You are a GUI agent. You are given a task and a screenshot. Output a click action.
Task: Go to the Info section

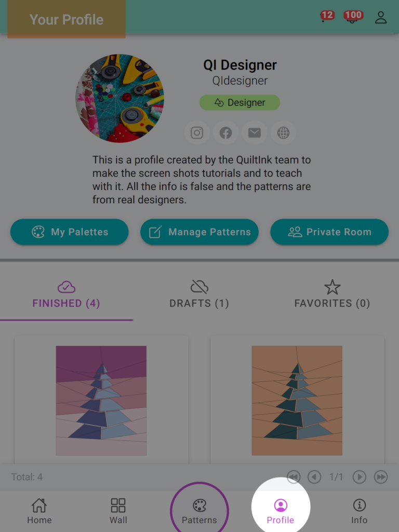tap(359, 511)
